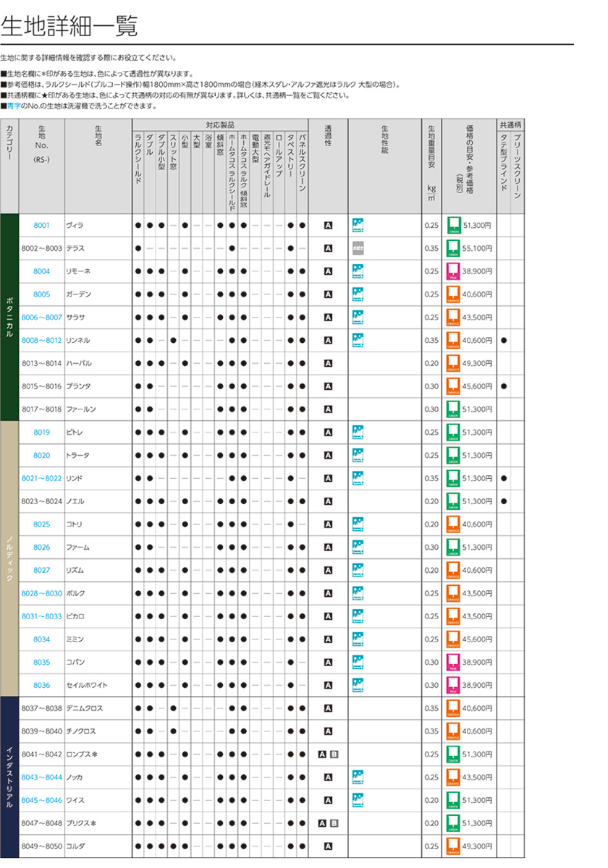This screenshot has height=868, width=608.
Task: Click the transparency A badge in ファーム row
Action: 328,547
